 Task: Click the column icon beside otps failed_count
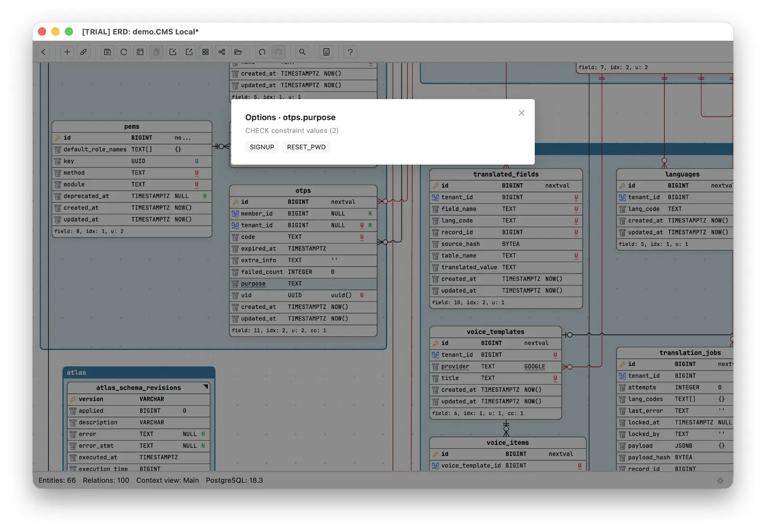(x=235, y=272)
